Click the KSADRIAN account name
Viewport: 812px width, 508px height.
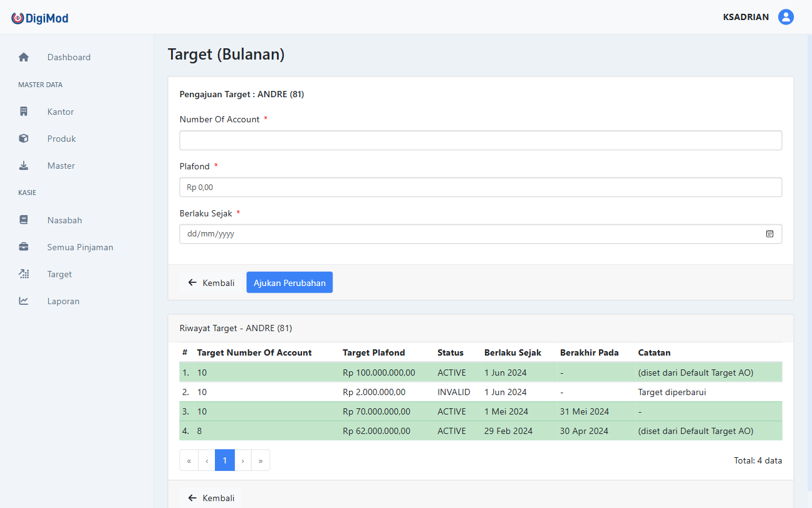pyautogui.click(x=745, y=17)
